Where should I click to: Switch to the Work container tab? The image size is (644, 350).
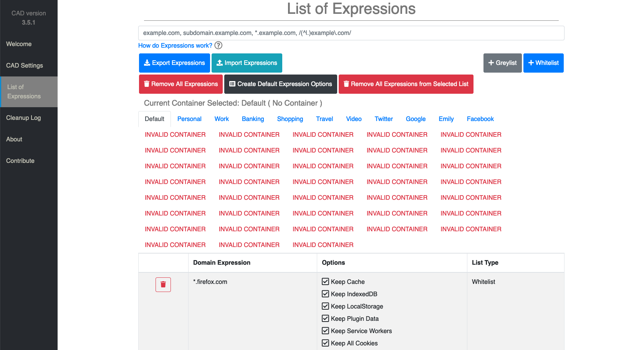coord(222,119)
